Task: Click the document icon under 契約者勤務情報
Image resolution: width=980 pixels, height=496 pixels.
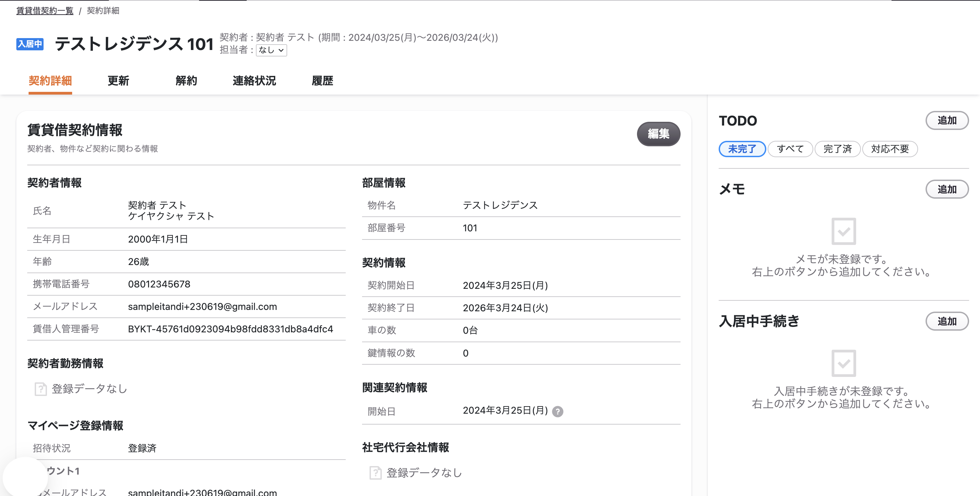Action: (40, 389)
